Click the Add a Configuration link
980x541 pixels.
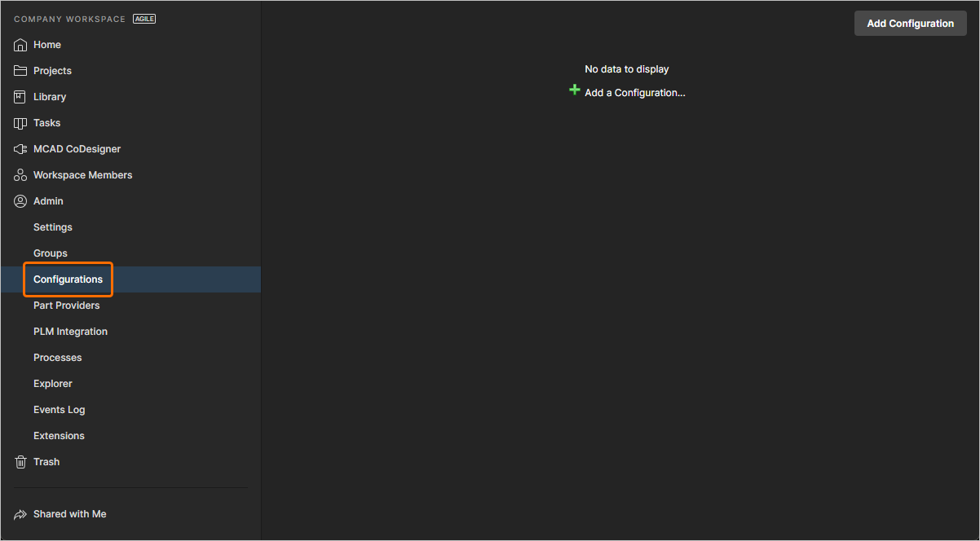click(635, 93)
